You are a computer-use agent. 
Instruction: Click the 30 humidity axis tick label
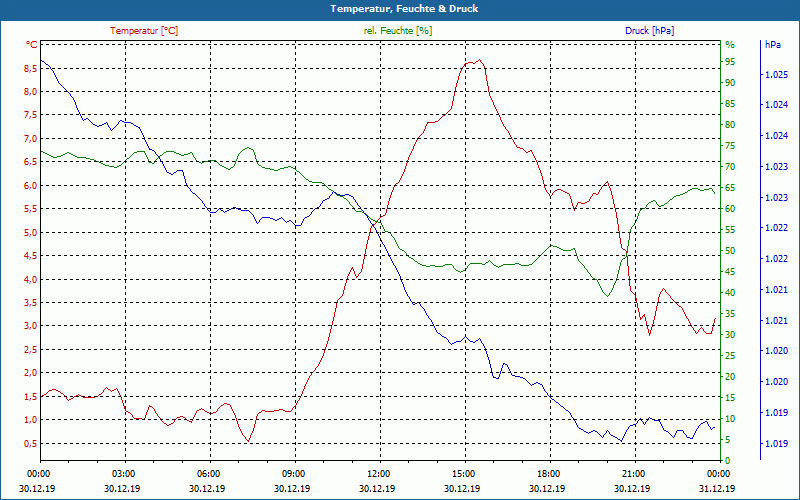730,335
